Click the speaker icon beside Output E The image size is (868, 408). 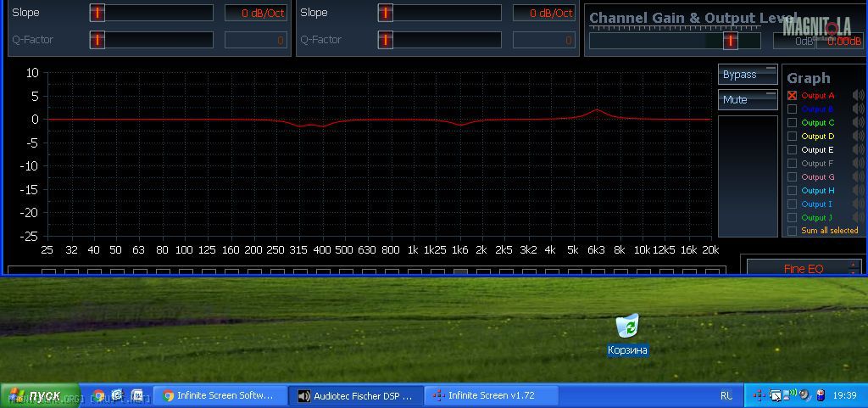pos(858,150)
